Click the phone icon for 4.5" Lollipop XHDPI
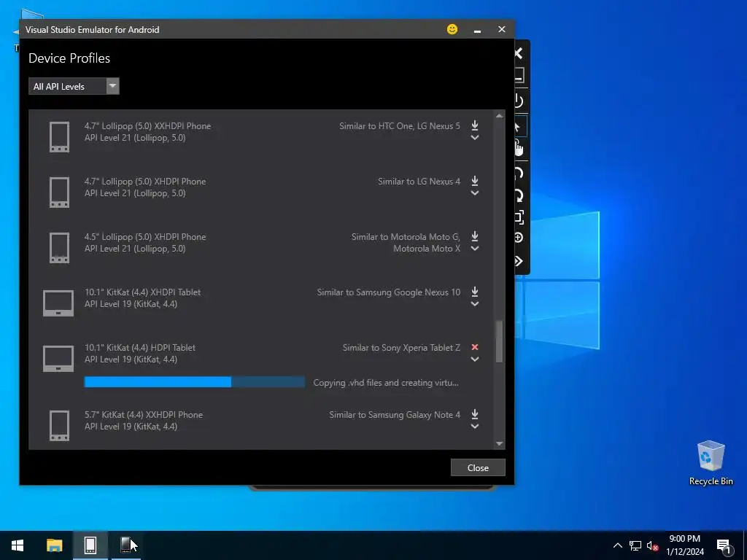The width and height of the screenshot is (747, 560). tap(60, 248)
